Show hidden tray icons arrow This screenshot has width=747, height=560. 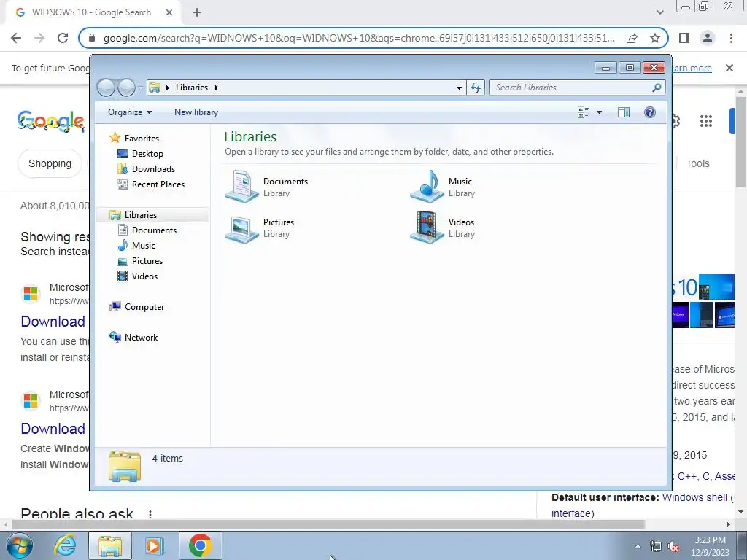(638, 546)
